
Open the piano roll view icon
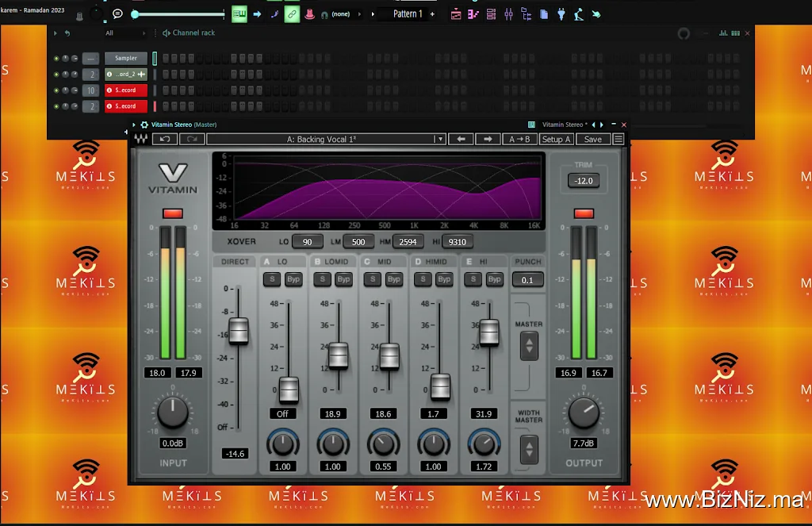tap(473, 14)
